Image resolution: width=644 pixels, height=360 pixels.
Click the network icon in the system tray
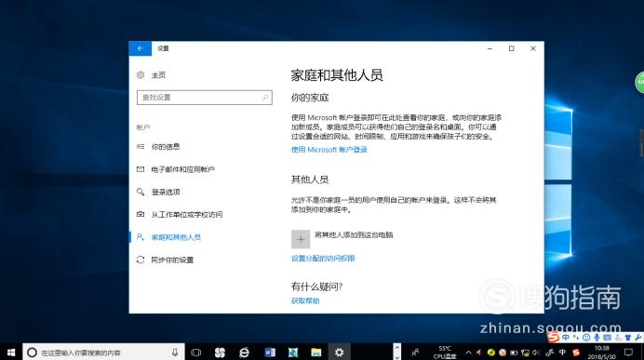(525, 353)
